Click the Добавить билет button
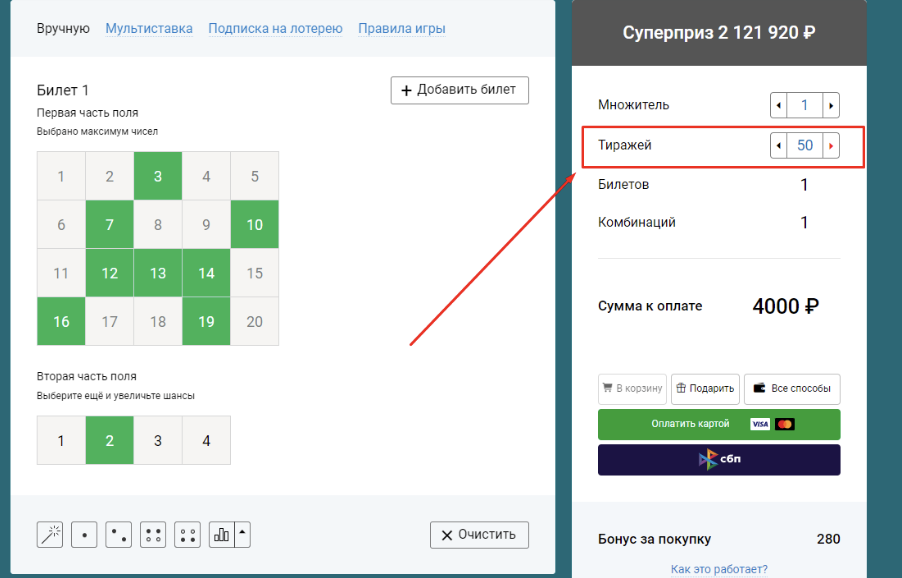Viewport: 902px width, 578px height. coord(459,90)
